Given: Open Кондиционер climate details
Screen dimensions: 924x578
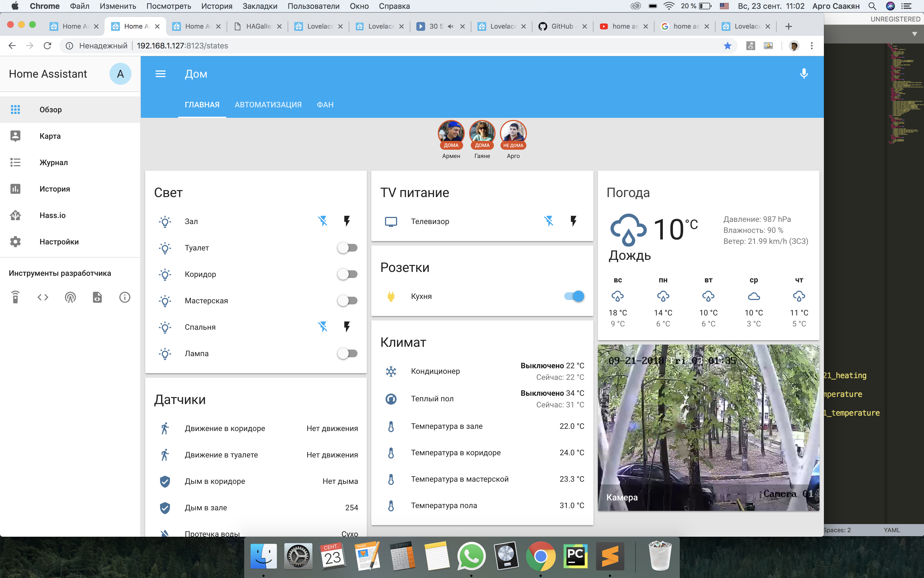Looking at the screenshot, I should [482, 371].
